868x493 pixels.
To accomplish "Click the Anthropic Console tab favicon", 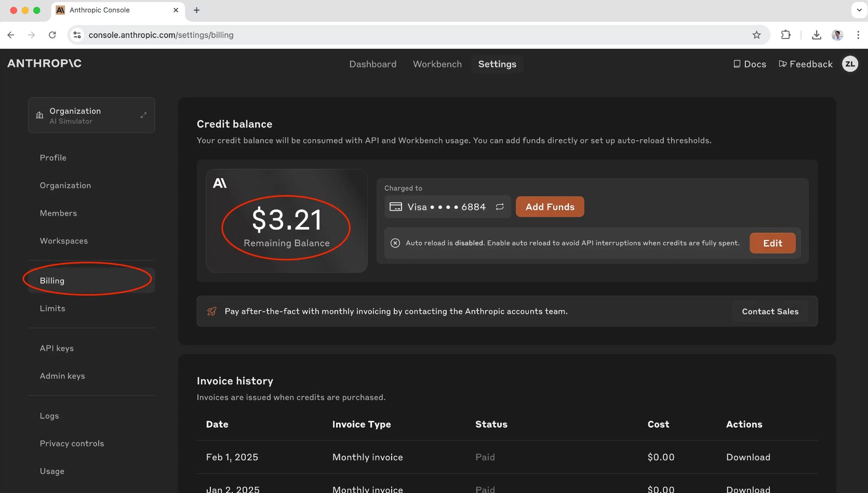I will (61, 10).
